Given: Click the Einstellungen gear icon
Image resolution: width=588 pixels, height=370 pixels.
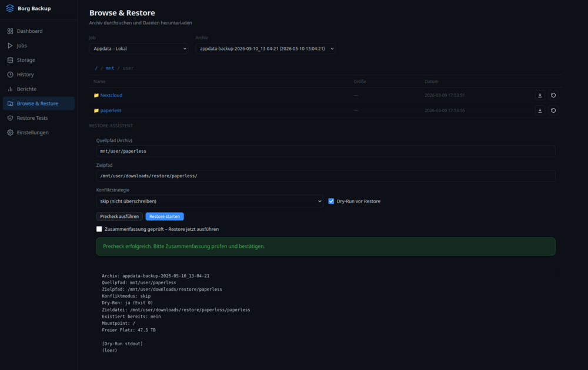Looking at the screenshot, I should (x=10, y=133).
